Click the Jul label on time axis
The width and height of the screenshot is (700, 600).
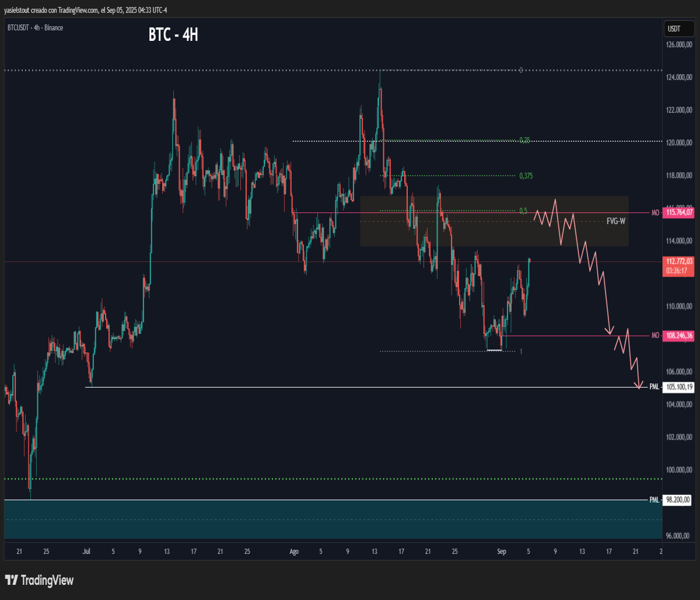87,551
